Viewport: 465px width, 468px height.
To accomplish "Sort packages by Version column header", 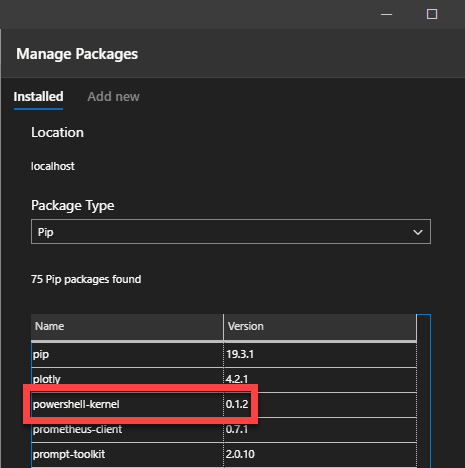I will pyautogui.click(x=320, y=327).
